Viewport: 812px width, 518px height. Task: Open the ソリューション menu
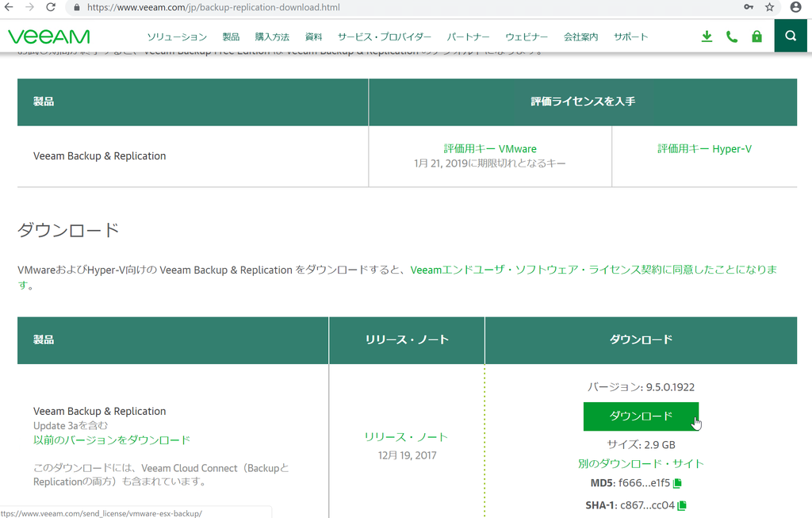176,36
